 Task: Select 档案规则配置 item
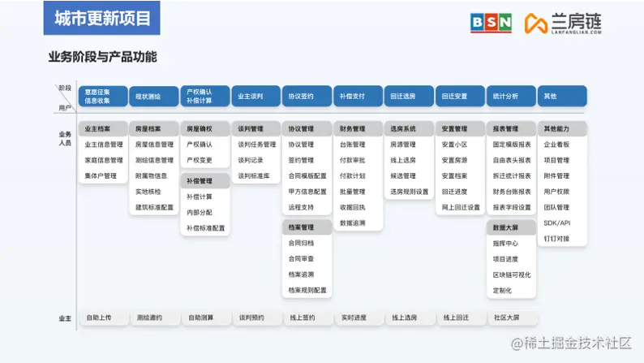(307, 290)
